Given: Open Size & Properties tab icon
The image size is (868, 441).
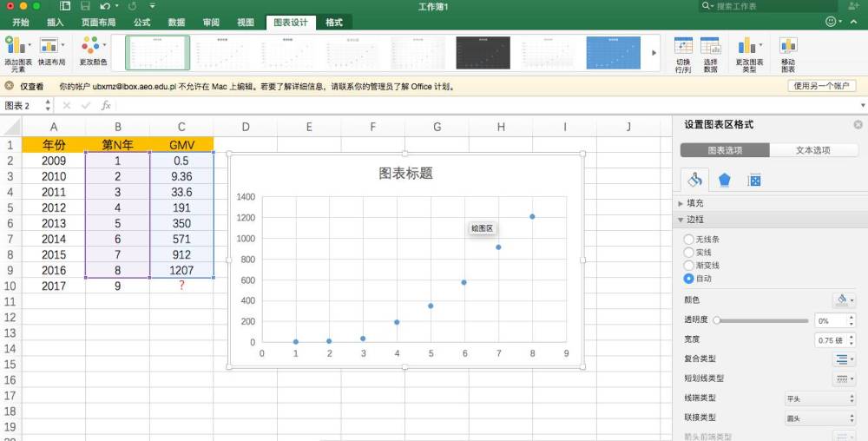Looking at the screenshot, I should tap(754, 180).
